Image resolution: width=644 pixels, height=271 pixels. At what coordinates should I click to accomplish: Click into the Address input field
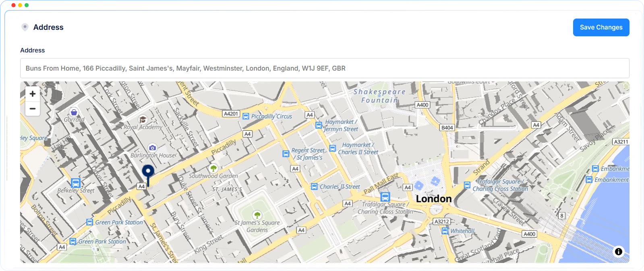click(x=325, y=68)
